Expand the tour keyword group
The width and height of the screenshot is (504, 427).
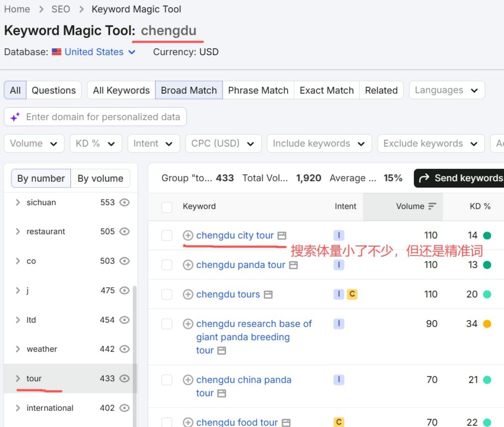point(18,378)
